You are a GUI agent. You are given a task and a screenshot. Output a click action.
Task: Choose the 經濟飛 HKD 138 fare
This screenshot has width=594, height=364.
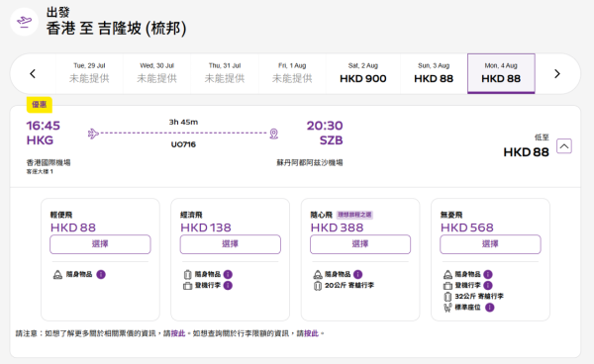tap(231, 244)
